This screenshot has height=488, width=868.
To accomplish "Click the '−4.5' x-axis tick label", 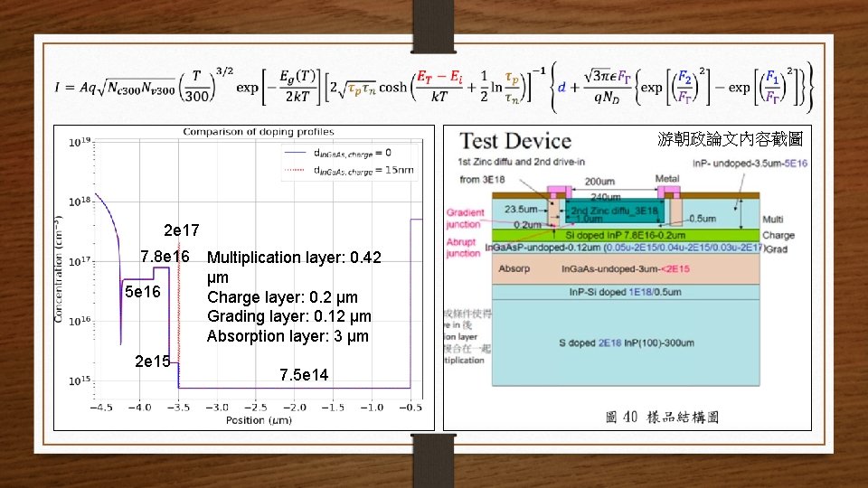I will click(x=100, y=408).
